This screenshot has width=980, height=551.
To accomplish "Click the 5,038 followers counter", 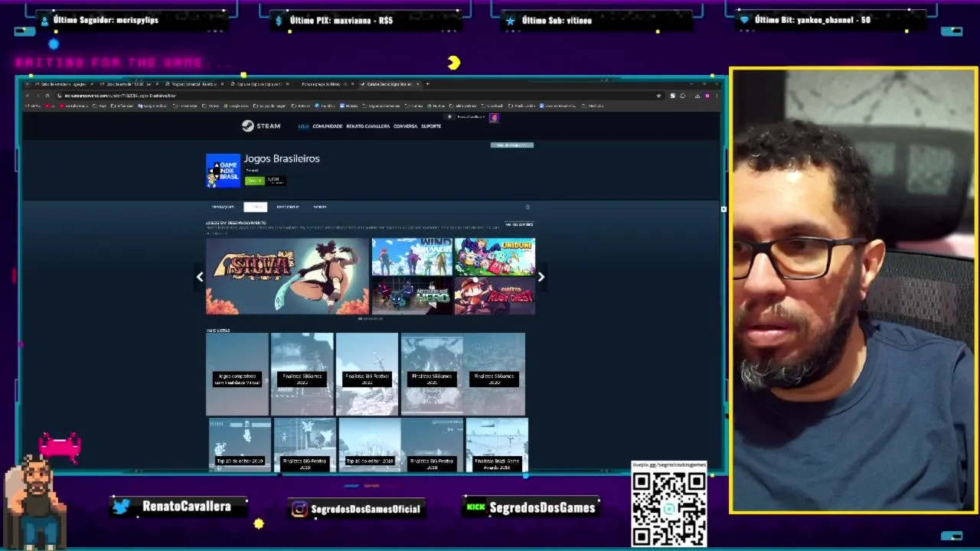I will point(275,181).
